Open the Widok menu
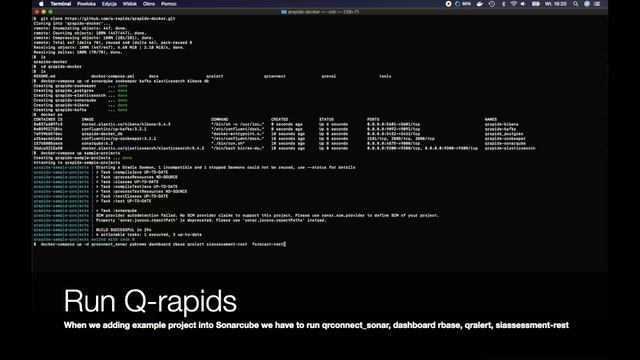Viewport: 640px width, 360px height. pos(130,4)
